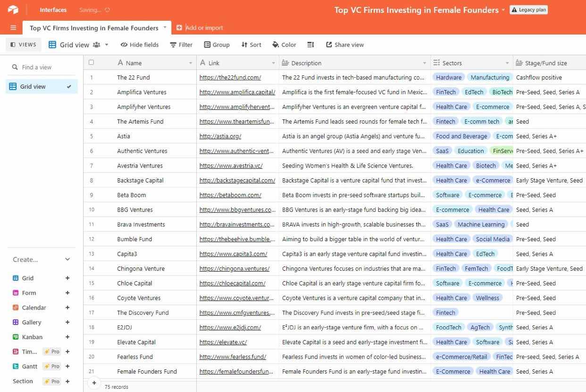The height and width of the screenshot is (392, 586).
Task: Click the row height icon in toolbar
Action: point(310,45)
